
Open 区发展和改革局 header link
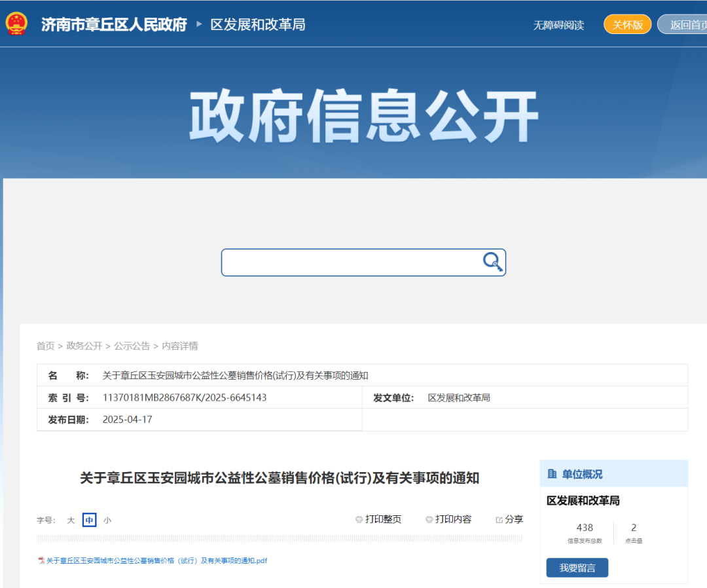[x=258, y=24]
